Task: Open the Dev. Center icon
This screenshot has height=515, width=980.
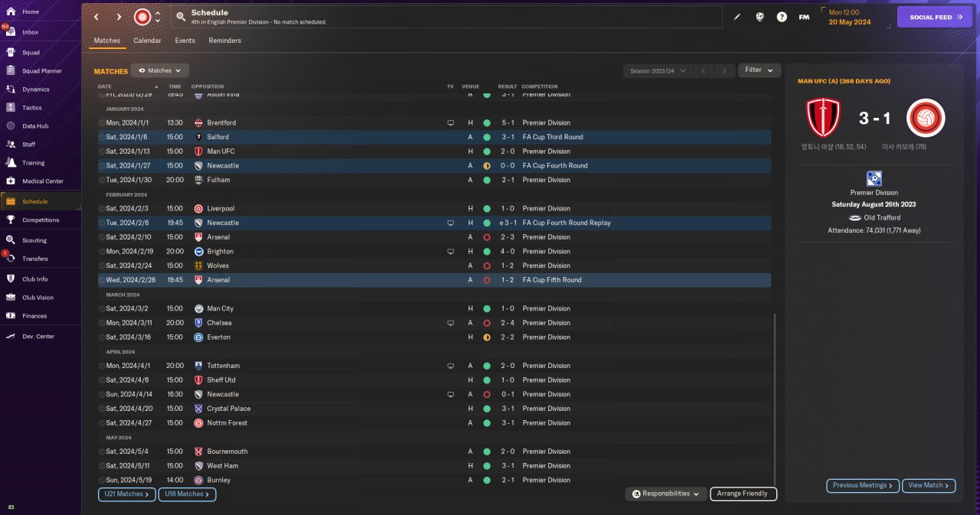Action: pyautogui.click(x=11, y=337)
